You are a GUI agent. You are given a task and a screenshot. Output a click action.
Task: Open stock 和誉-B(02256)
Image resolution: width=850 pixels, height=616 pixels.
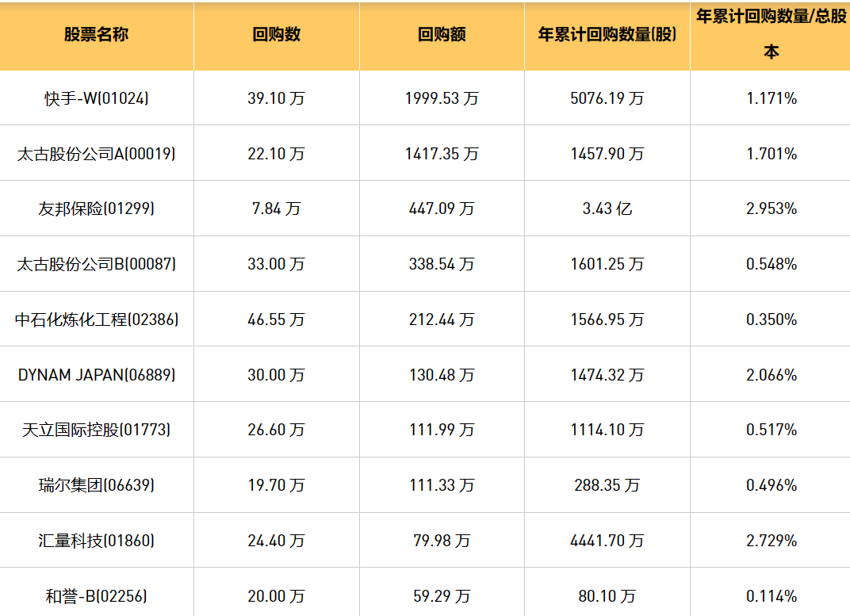(97, 595)
